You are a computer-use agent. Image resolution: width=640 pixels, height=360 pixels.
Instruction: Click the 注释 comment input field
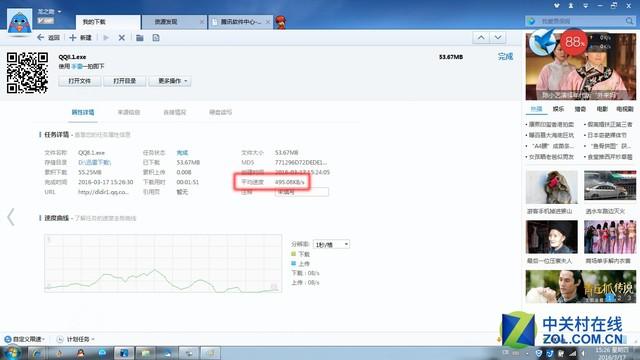tap(302, 192)
